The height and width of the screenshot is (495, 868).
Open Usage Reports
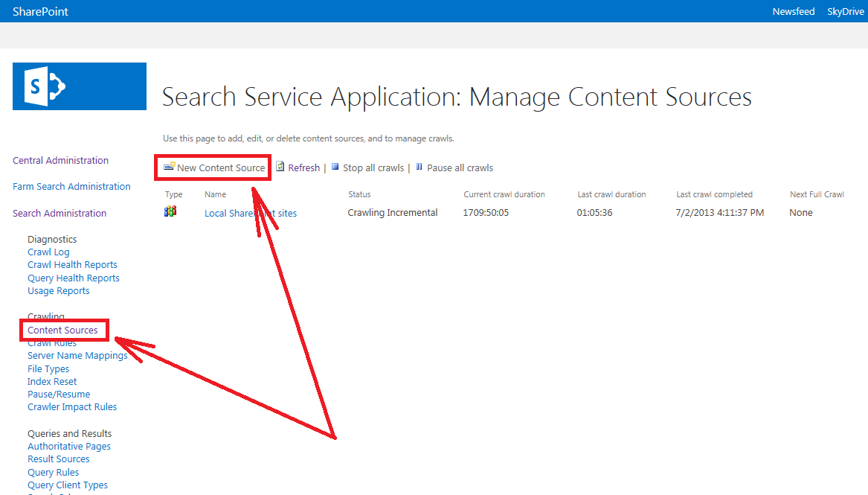pyautogui.click(x=58, y=291)
